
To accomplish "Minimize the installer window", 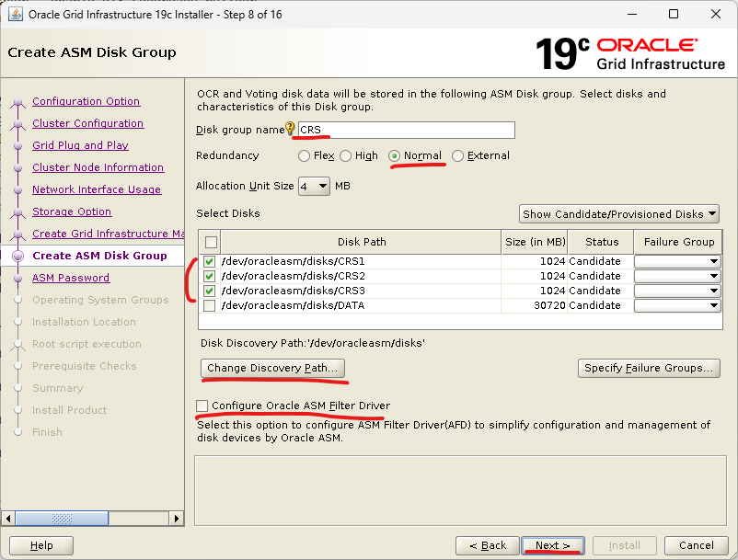I will pos(632,14).
